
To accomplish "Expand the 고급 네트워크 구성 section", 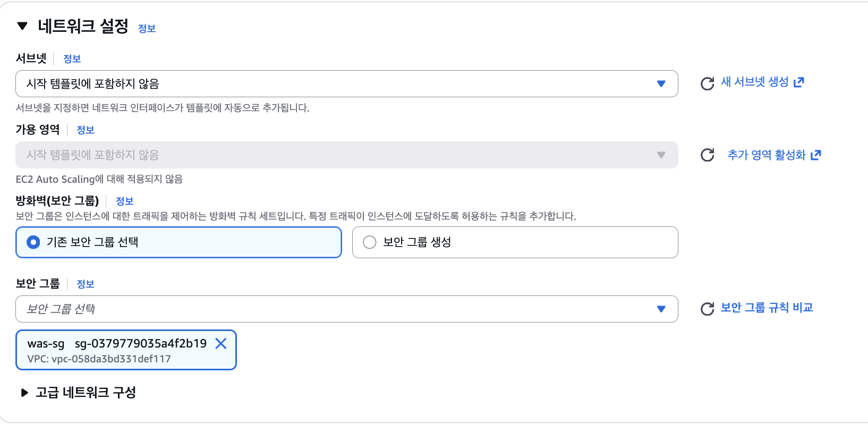I will (x=24, y=393).
